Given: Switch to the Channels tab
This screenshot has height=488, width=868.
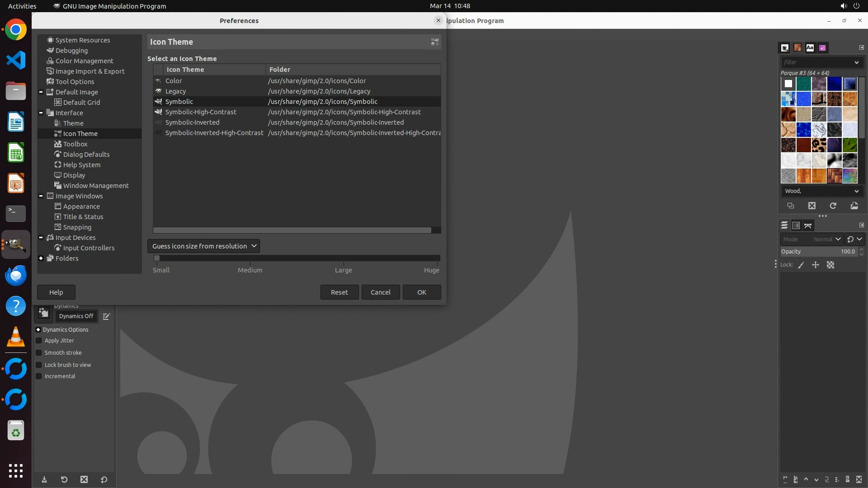Looking at the screenshot, I should [x=796, y=225].
